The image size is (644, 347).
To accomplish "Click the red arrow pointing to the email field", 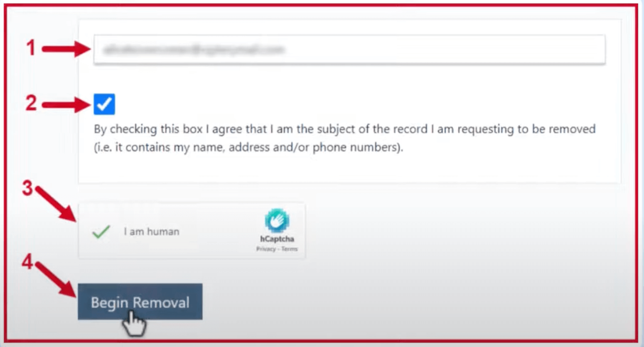I will point(66,49).
